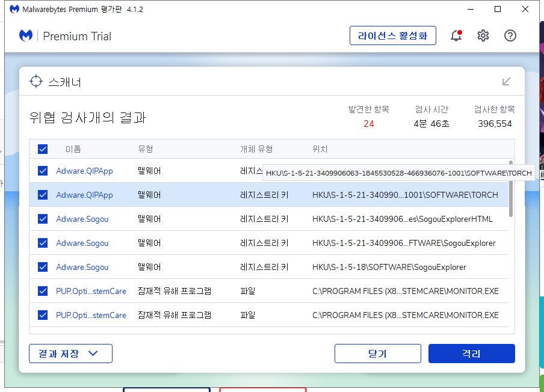Open settings via the gear icon
Screen dimensions: 544x392
click(483, 35)
